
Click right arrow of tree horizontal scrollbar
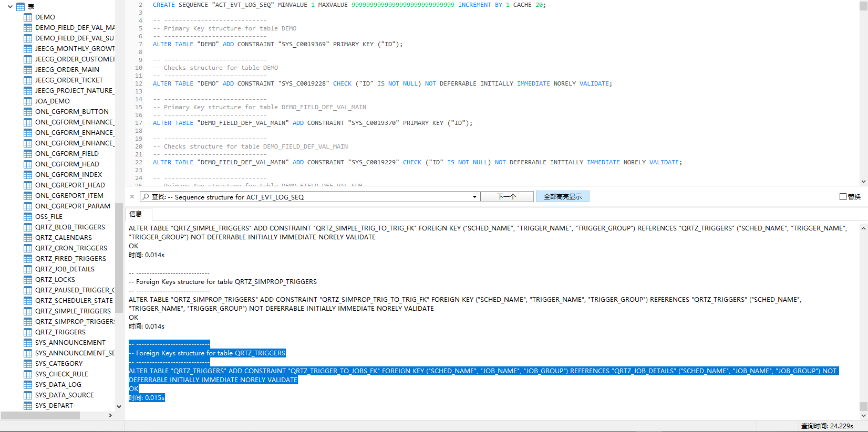tap(110, 415)
